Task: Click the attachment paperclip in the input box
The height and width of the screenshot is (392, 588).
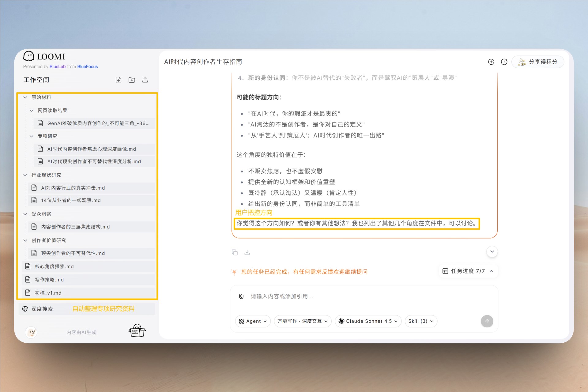Action: [241, 296]
